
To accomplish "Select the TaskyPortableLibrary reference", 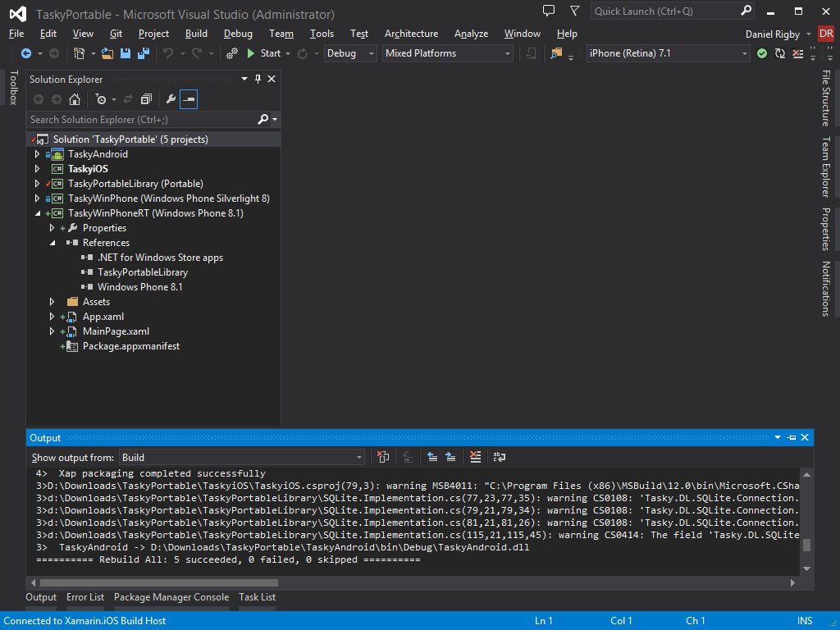I will [x=143, y=272].
